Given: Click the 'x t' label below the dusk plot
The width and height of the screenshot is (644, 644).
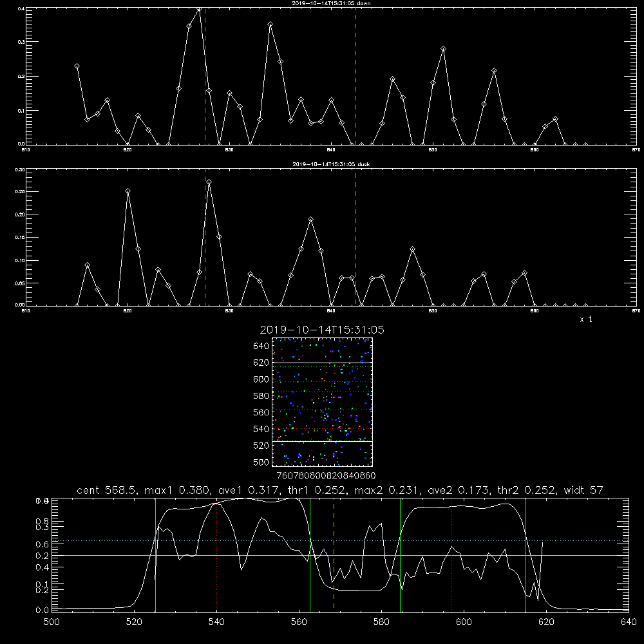Looking at the screenshot, I should [x=585, y=319].
